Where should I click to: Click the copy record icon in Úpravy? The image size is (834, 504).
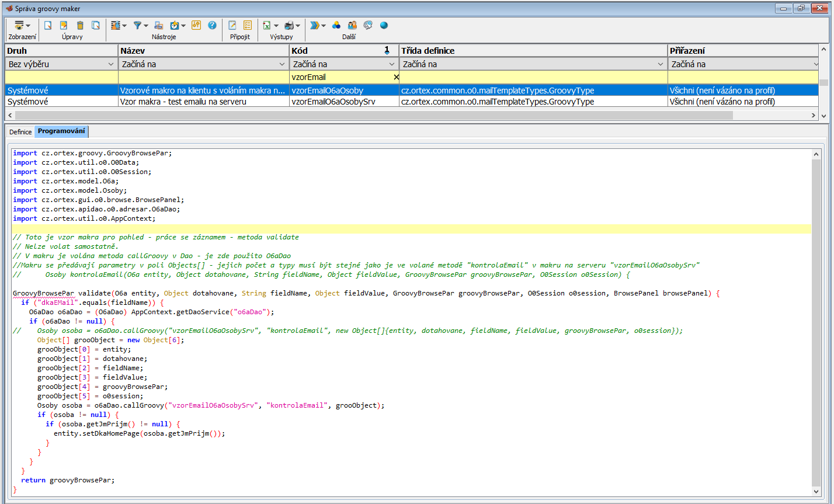click(95, 26)
